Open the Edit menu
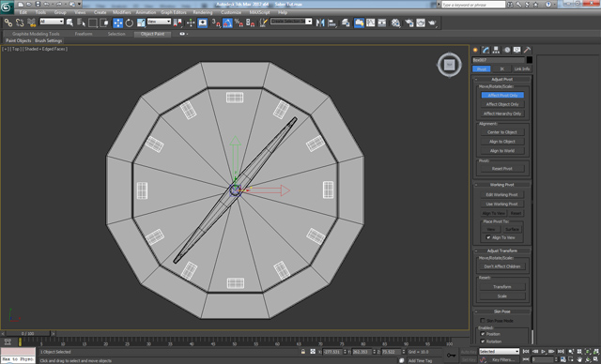This screenshot has height=364, width=601. click(x=23, y=12)
